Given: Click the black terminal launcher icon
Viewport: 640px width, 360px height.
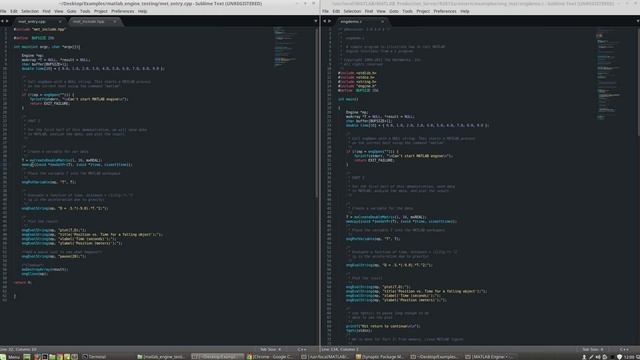Looking at the screenshot, I should point(45,357).
